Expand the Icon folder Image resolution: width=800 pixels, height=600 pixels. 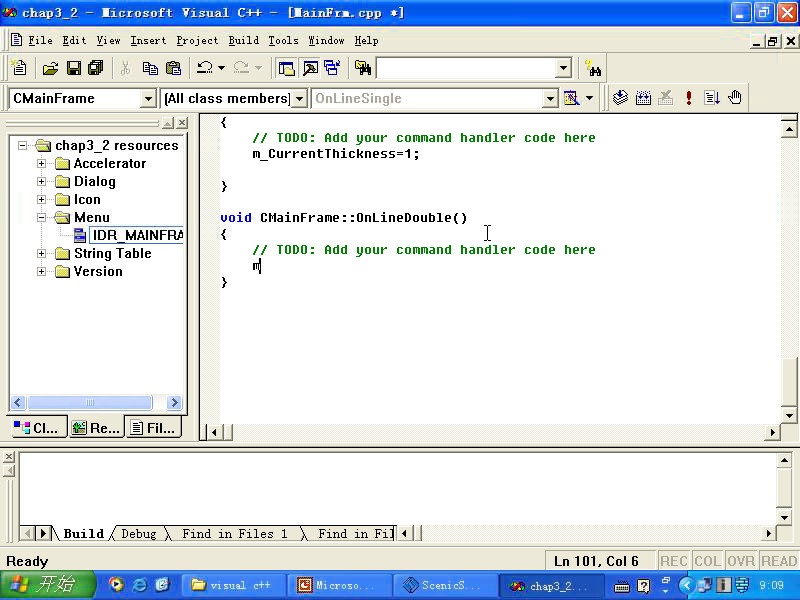[x=41, y=199]
